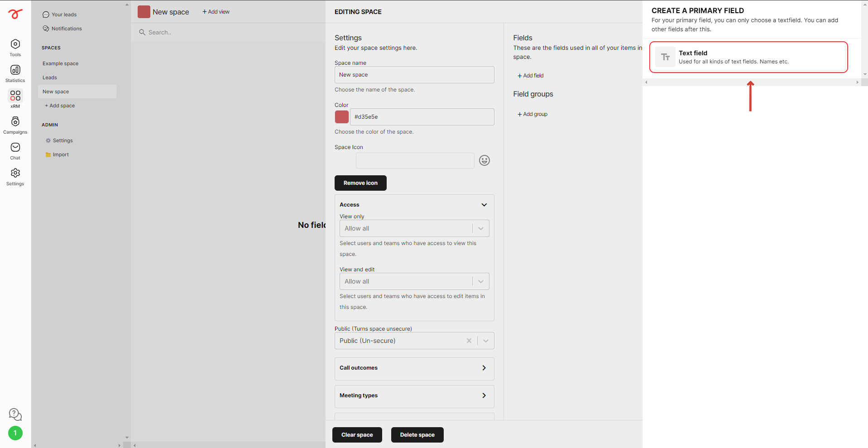Open emoji picker smiley icon
This screenshot has height=448, width=868.
click(484, 160)
